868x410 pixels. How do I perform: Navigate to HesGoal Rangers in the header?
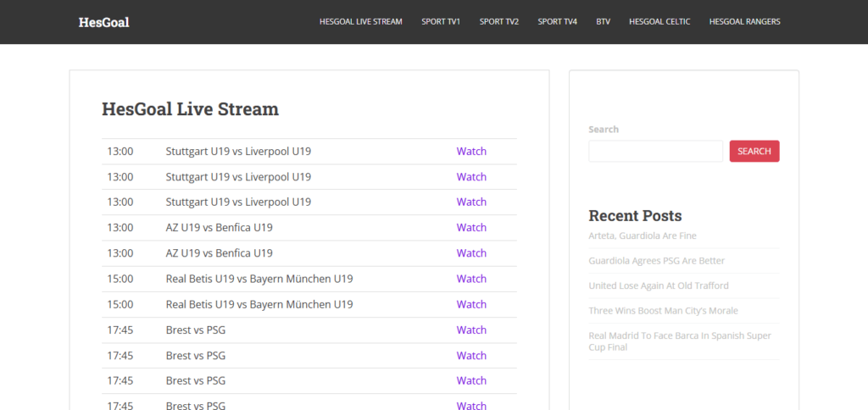tap(744, 22)
